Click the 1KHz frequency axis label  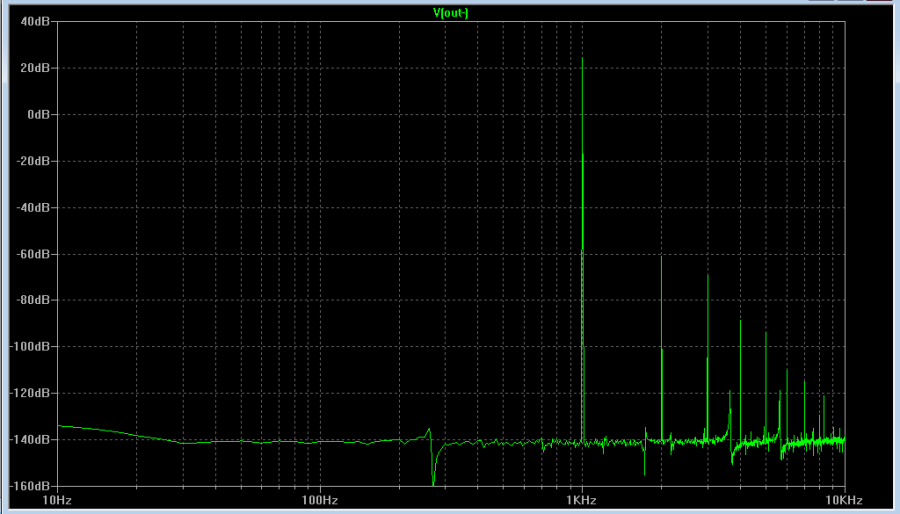[x=581, y=500]
